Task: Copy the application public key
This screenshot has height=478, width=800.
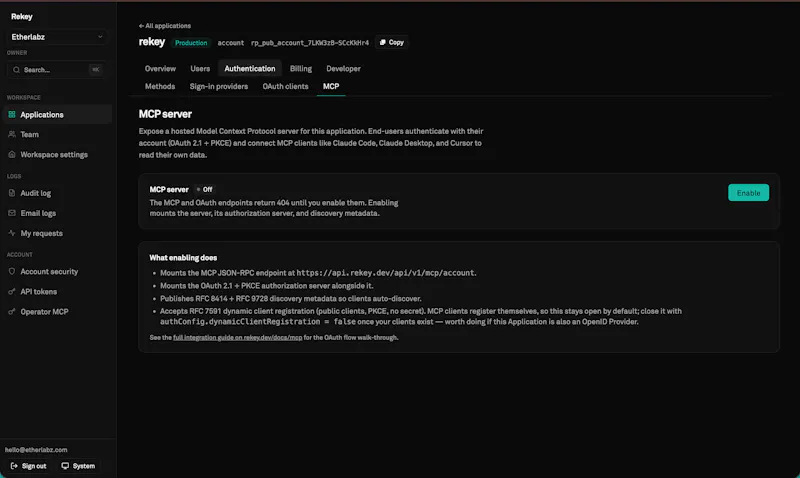Action: (x=392, y=42)
